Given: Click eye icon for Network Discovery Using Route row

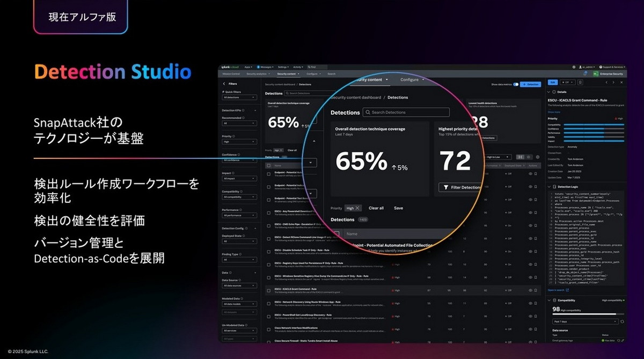Looking at the screenshot, I should point(530,303).
